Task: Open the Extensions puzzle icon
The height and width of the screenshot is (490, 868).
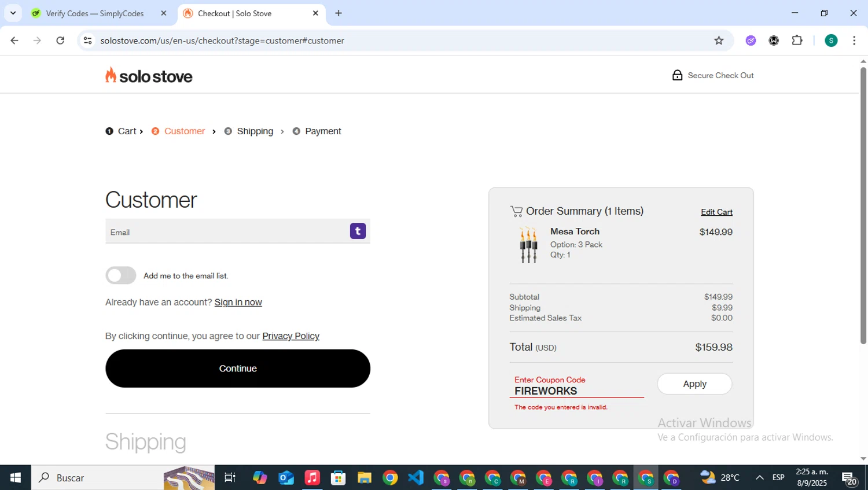Action: (x=797, y=40)
